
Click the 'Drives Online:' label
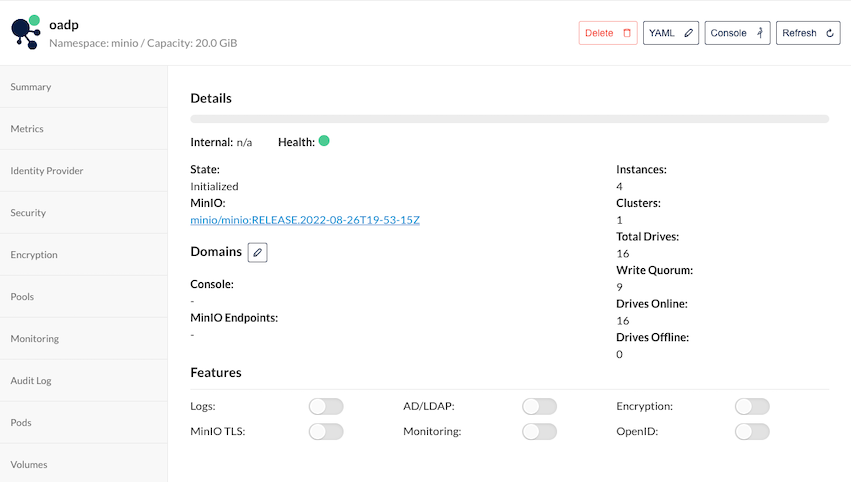(652, 304)
